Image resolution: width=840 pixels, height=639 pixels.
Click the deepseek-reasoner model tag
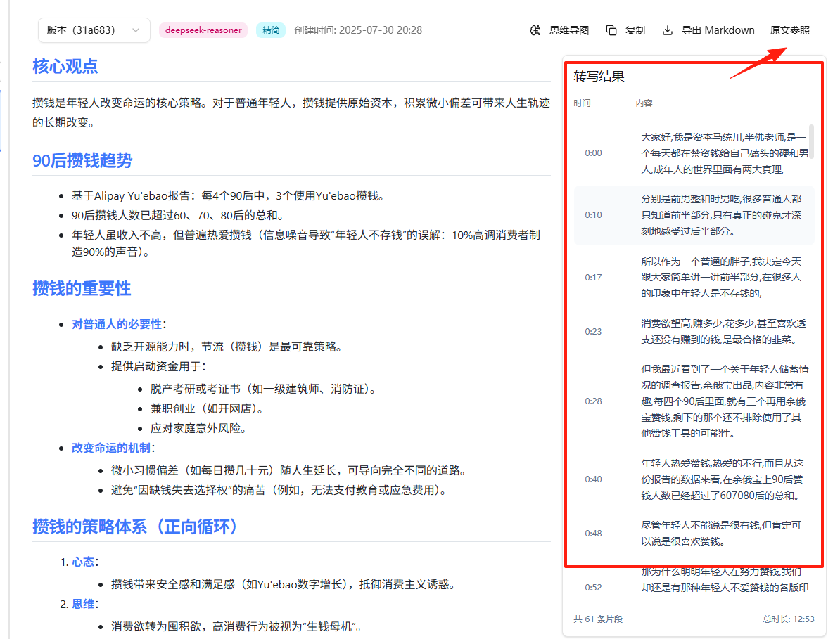pos(203,30)
